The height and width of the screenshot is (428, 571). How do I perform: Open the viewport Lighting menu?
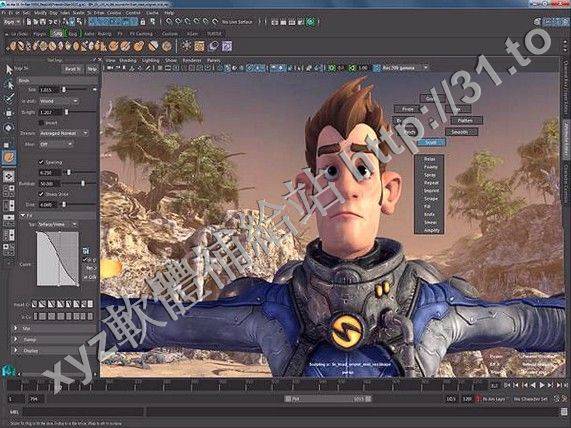[x=151, y=60]
